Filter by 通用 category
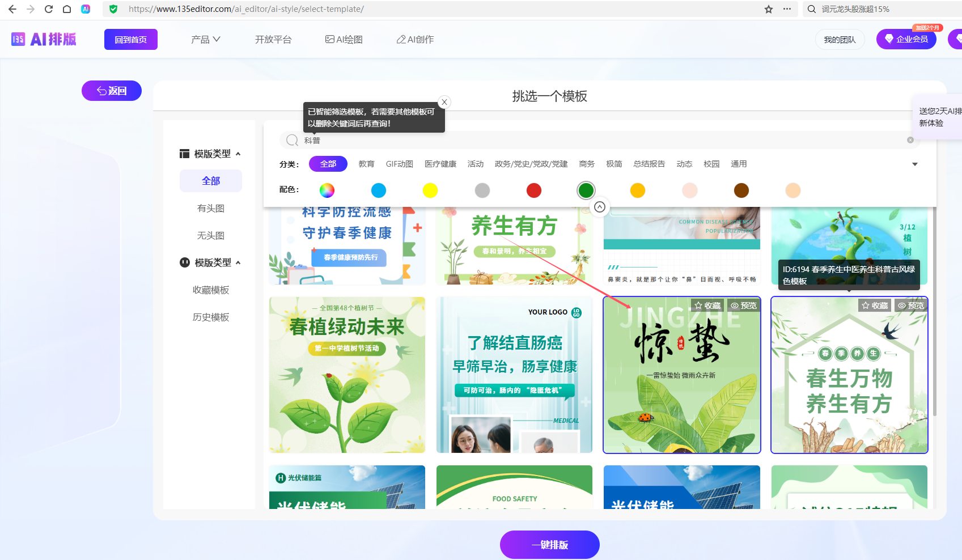This screenshot has height=560, width=962. 739,164
